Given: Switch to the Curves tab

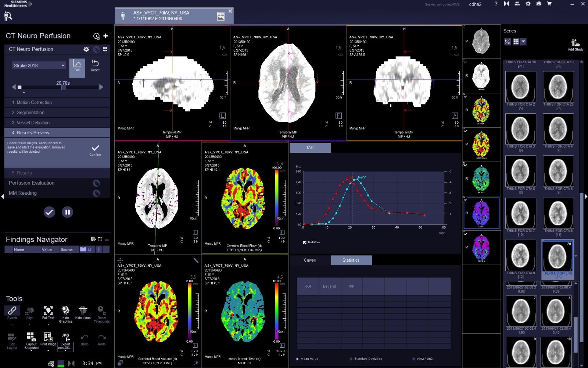Looking at the screenshot, I should [310, 260].
